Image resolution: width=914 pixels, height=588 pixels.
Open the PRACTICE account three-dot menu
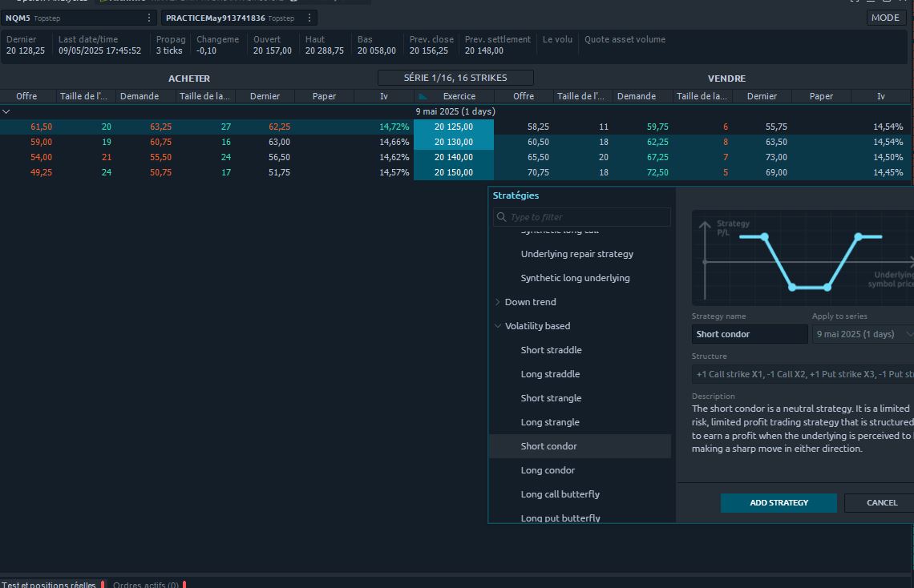tap(309, 18)
